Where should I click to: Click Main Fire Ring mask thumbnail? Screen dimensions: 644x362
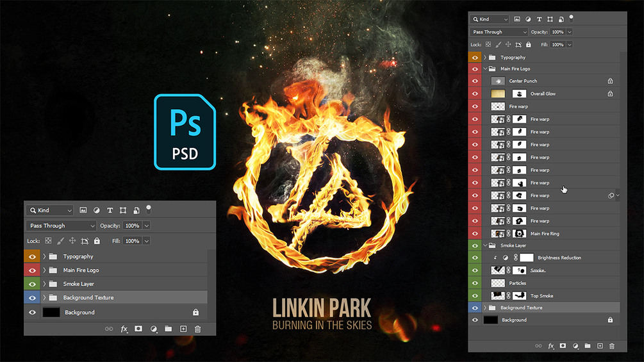tap(519, 233)
